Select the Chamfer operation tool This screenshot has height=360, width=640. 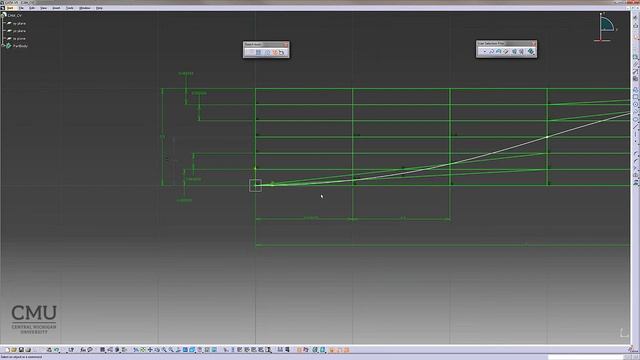click(x=635, y=161)
